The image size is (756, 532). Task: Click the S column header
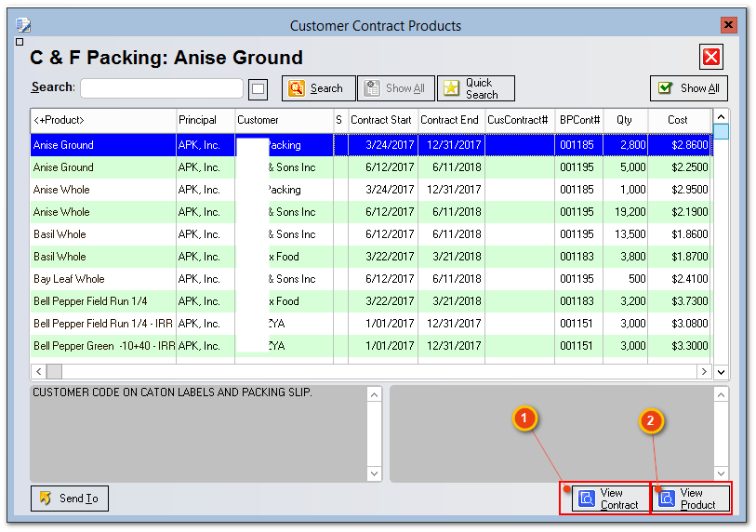341,120
